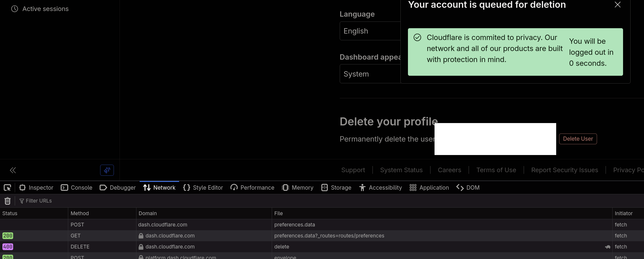This screenshot has height=259, width=644.
Task: Click the blue announcement megaphone icon
Action: click(x=107, y=170)
